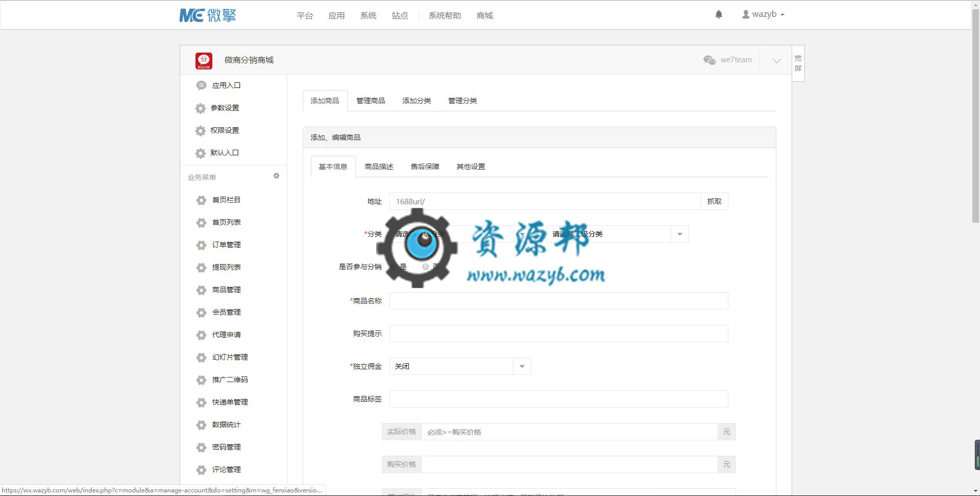
Task: Click the 抓取 fetch button
Action: pyautogui.click(x=714, y=201)
